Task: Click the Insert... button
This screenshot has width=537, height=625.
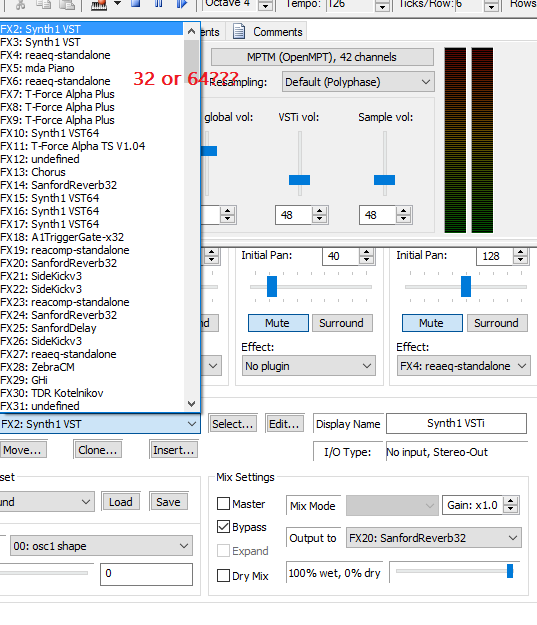Action: (173, 450)
